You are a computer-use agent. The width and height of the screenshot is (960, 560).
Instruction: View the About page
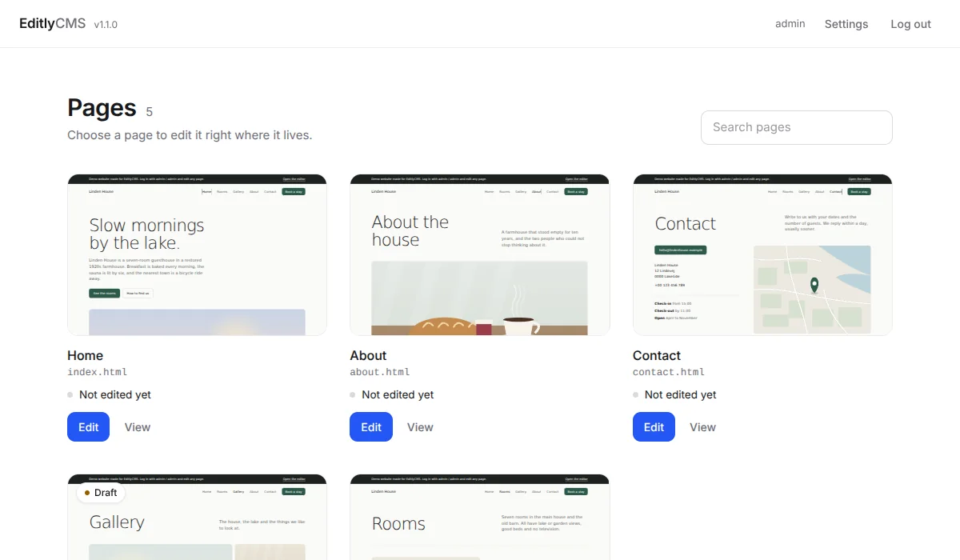click(420, 427)
